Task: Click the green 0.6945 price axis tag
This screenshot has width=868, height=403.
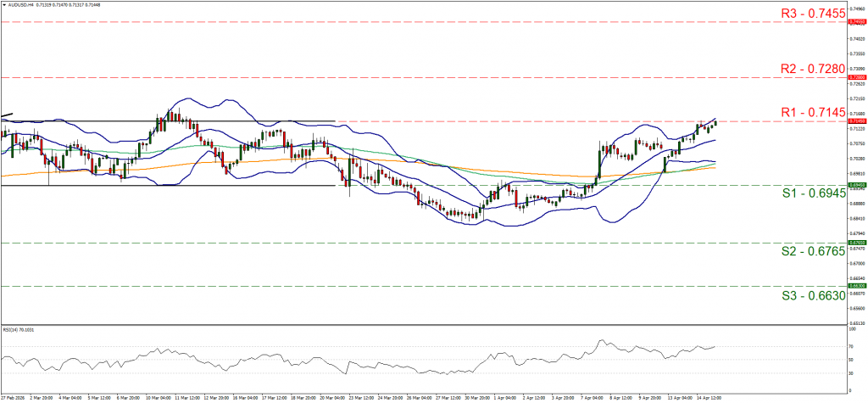Action: click(x=858, y=185)
